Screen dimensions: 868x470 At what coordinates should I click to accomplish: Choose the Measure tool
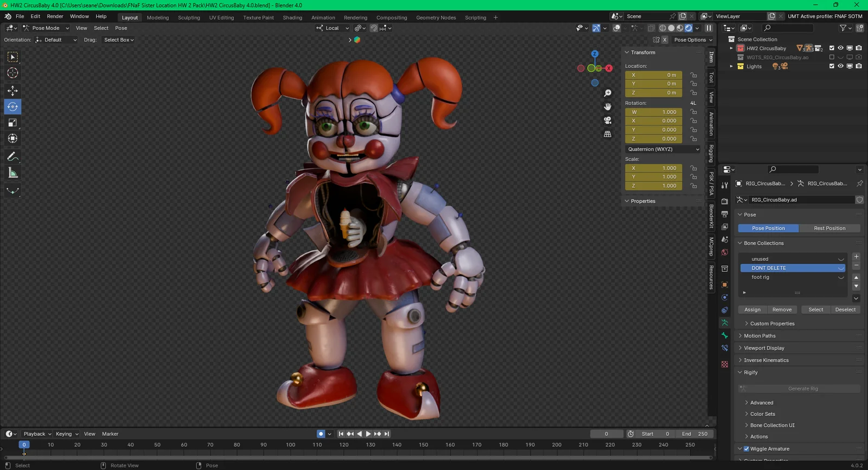click(x=12, y=173)
